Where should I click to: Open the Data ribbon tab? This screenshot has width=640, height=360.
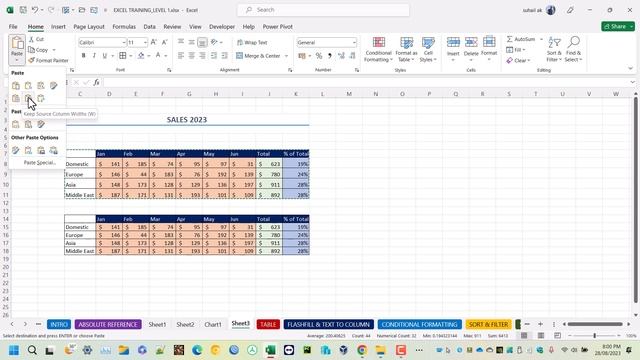(149, 27)
